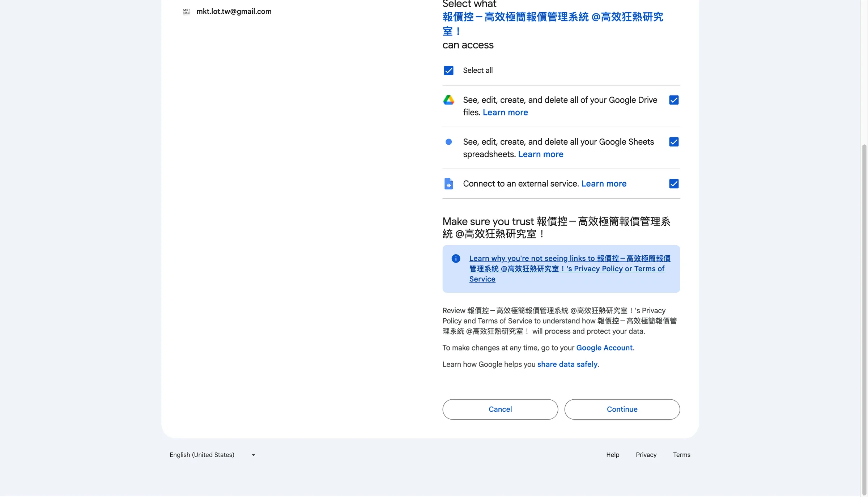Open the Google Account link
Image resolution: width=868 pixels, height=497 pixels.
pyautogui.click(x=604, y=348)
